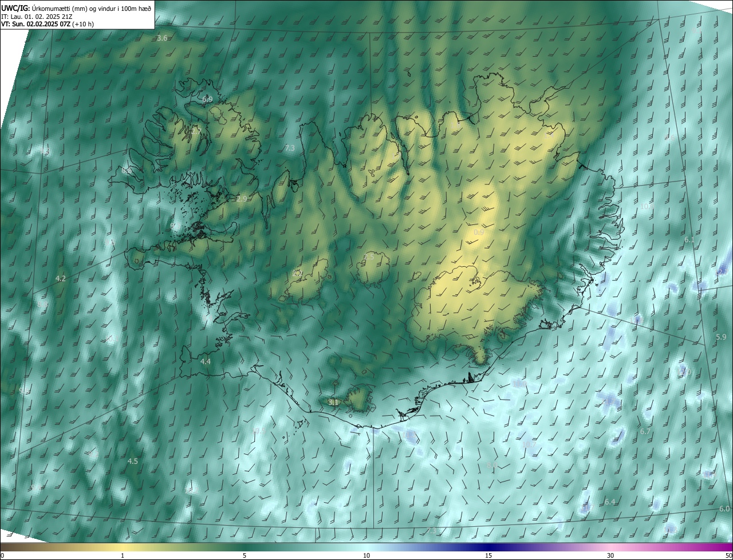
Task: Click the 6.9 value label on map
Action: (x=207, y=100)
